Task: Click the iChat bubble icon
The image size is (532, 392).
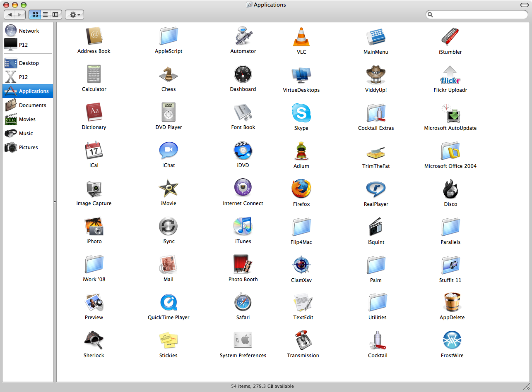Action: click(x=169, y=151)
